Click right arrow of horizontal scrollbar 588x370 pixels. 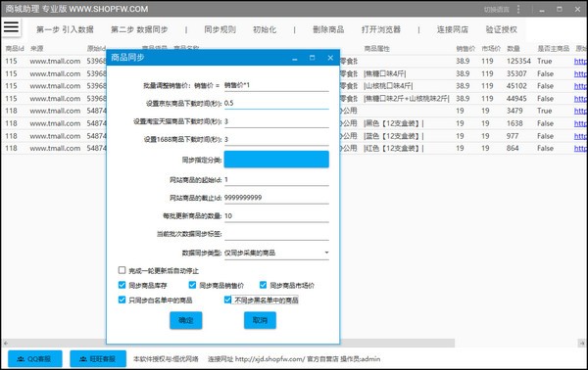click(x=582, y=343)
